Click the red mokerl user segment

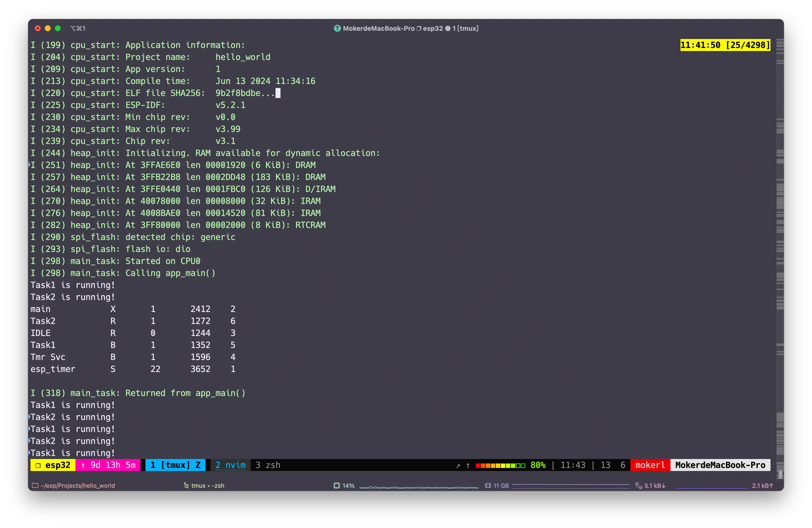[x=650, y=465]
